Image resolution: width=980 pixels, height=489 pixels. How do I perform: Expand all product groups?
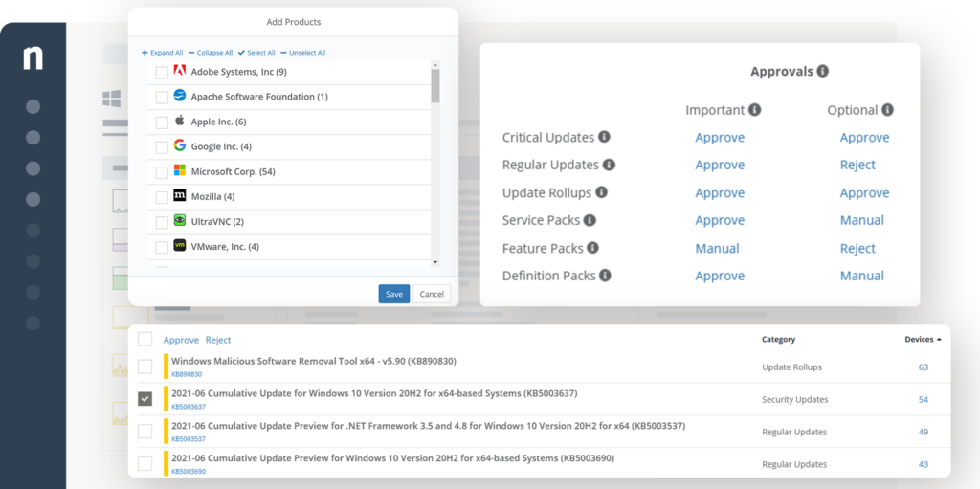[x=163, y=53]
